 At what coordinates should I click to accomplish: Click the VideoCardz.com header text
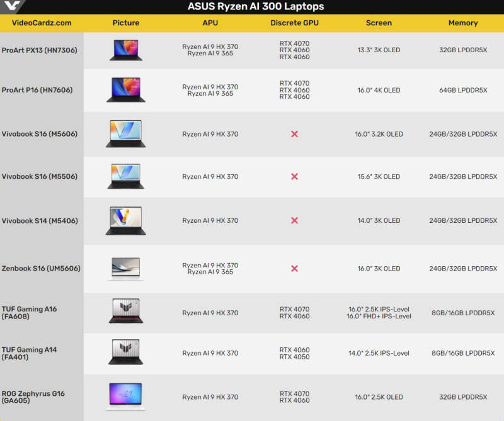pyautogui.click(x=42, y=23)
